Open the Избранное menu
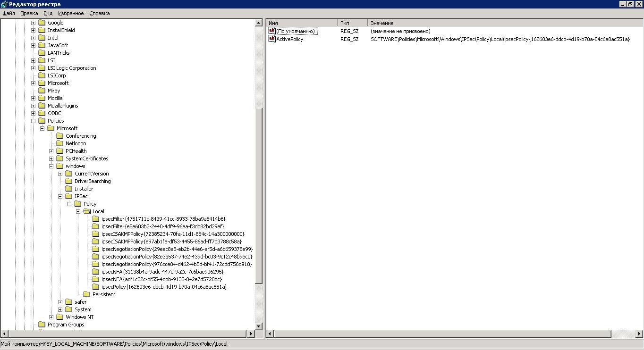The image size is (644, 350). tap(71, 13)
